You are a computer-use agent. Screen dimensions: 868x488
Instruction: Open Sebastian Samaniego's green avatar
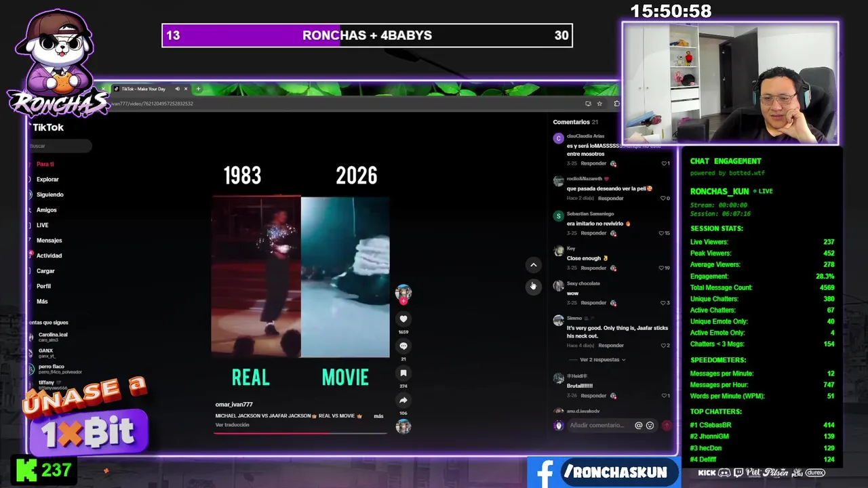tap(558, 216)
